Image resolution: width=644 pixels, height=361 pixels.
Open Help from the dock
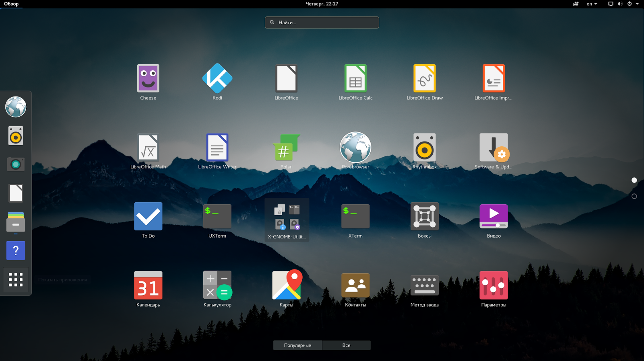point(16,250)
